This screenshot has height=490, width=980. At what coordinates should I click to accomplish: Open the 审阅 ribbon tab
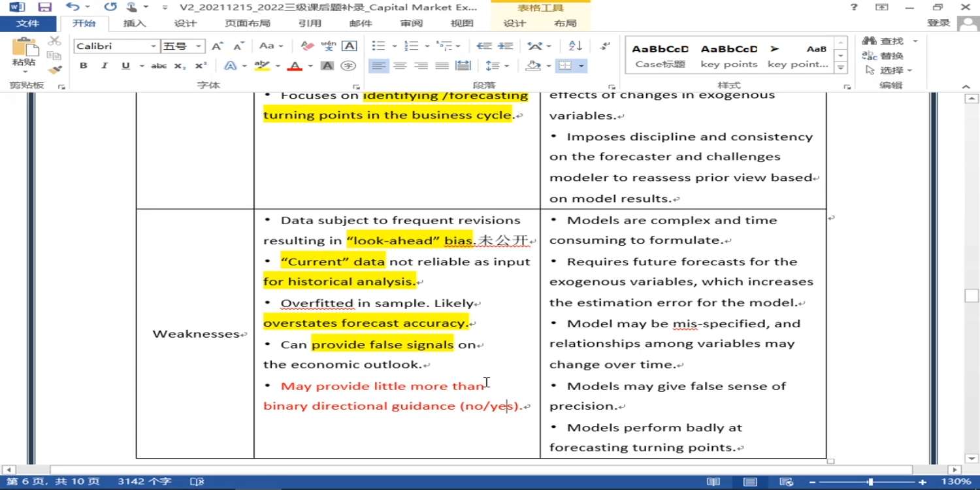click(412, 24)
